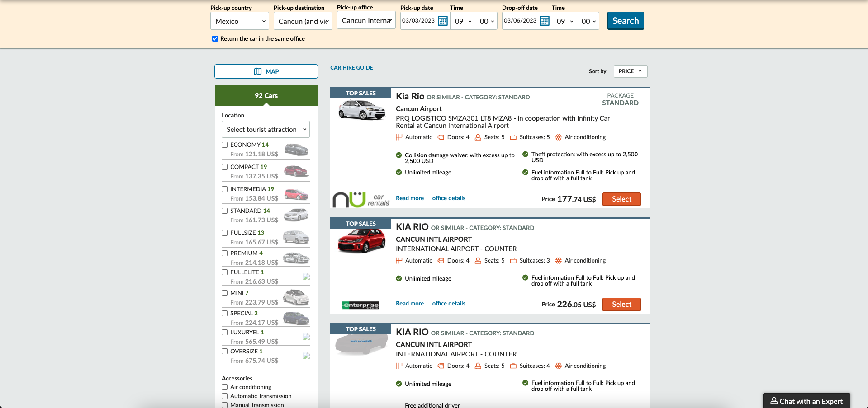View office details for NU car rentals offer
Image resolution: width=868 pixels, height=408 pixels.
(x=449, y=198)
